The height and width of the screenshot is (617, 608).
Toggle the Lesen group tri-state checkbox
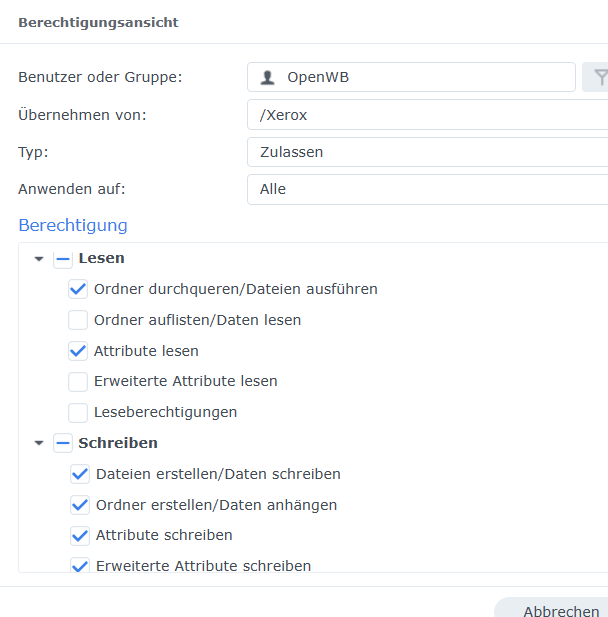63,259
